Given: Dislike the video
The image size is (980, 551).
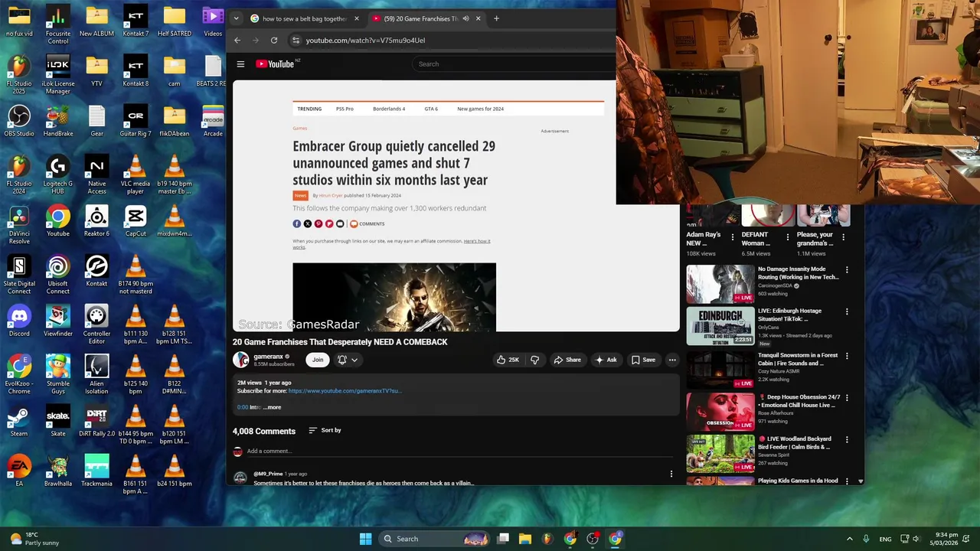Looking at the screenshot, I should click(x=534, y=360).
